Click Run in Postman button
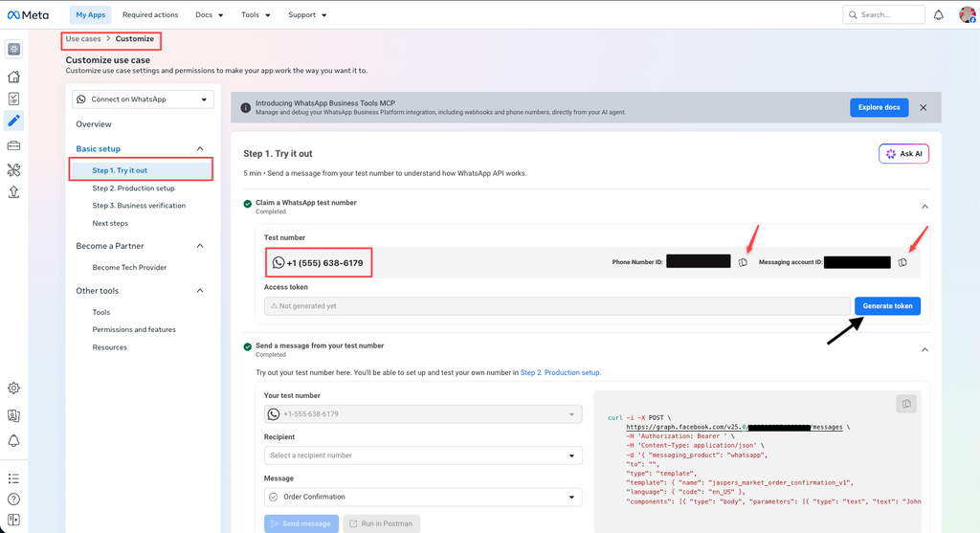Screen dimensions: 980x533 [381, 523]
